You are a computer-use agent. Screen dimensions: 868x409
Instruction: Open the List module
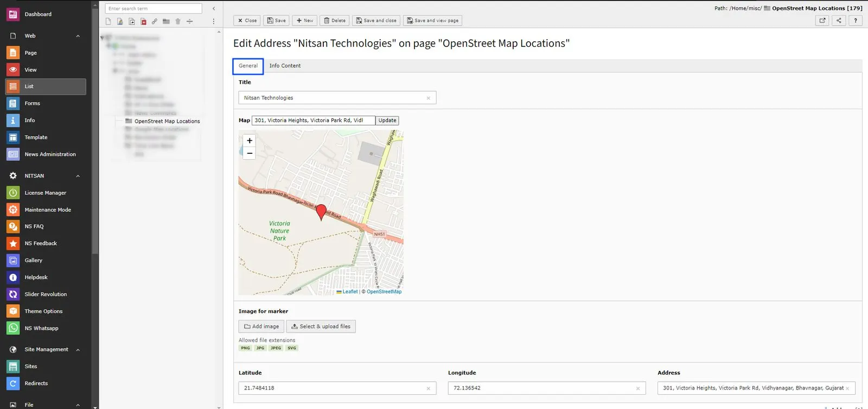point(46,86)
